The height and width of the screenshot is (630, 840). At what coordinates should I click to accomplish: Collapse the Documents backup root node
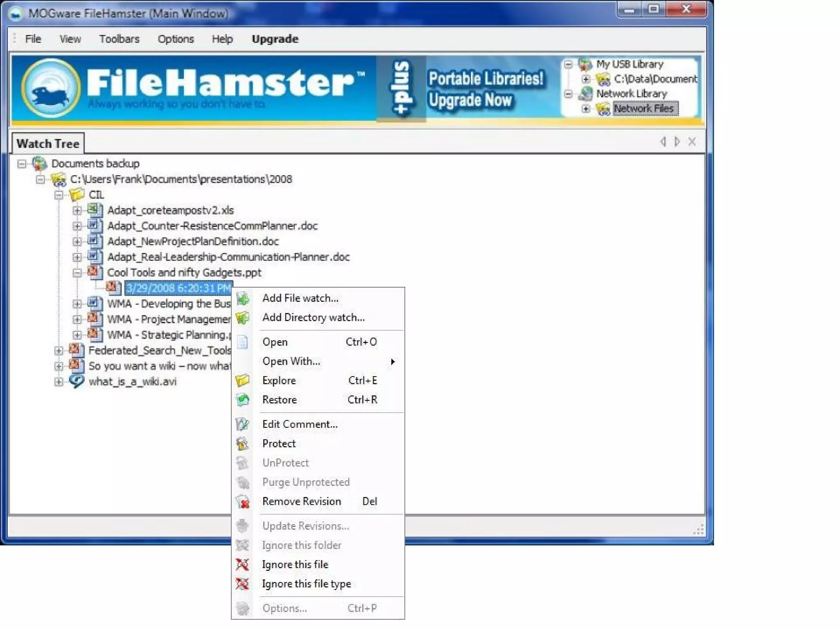[x=22, y=164]
